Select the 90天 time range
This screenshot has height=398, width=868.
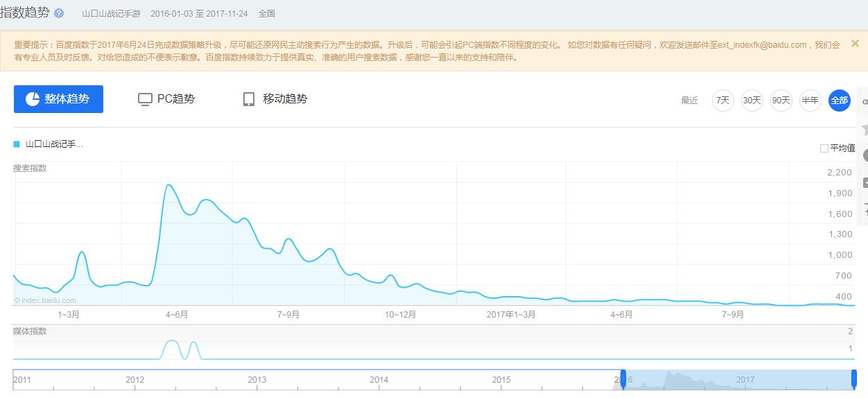[781, 101]
